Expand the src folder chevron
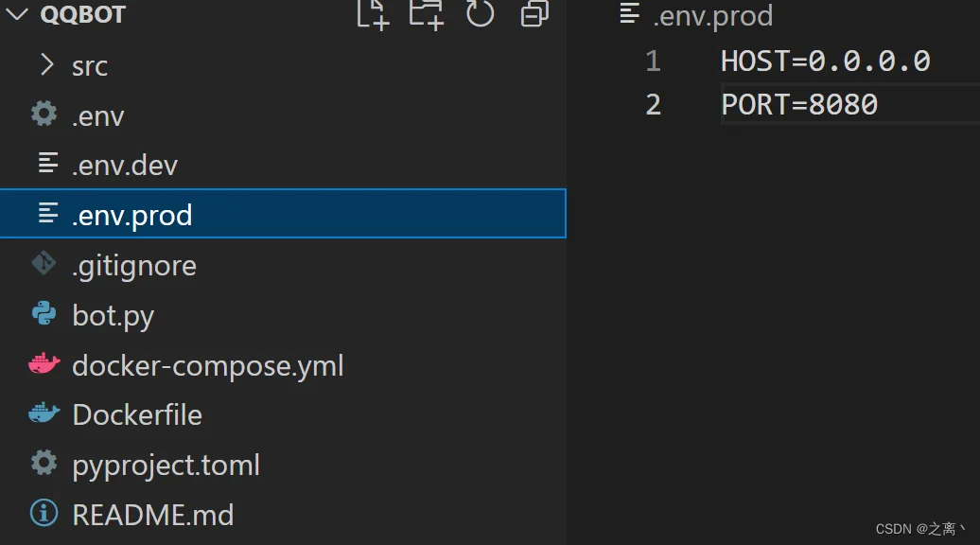The width and height of the screenshot is (980, 545). pos(47,64)
